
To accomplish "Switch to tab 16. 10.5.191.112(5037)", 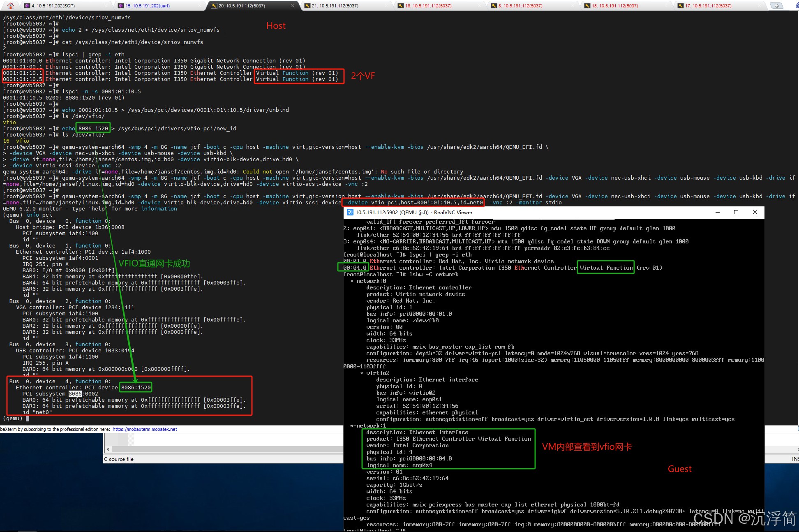I will 428,6.
